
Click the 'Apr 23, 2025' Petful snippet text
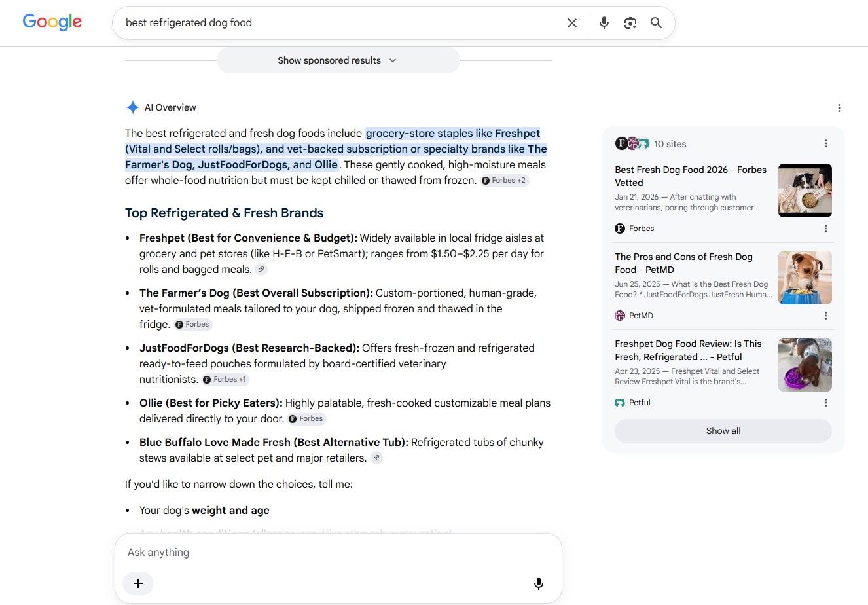pos(687,376)
